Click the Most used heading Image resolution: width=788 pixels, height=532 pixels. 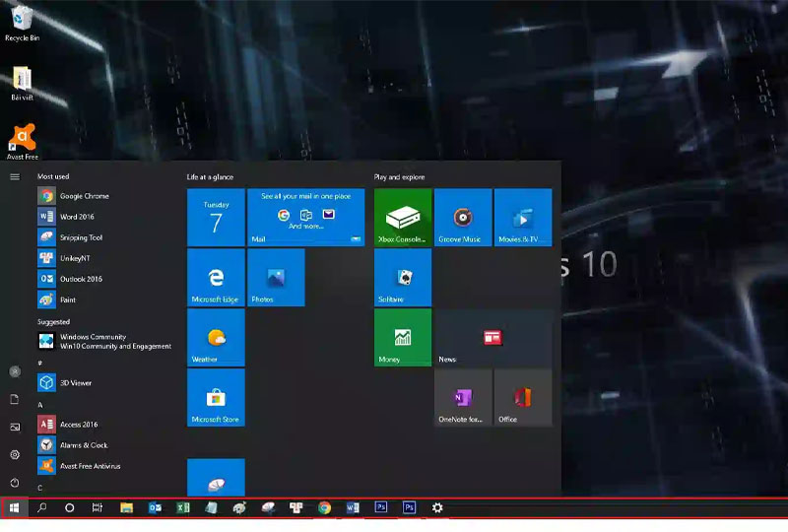pos(53,176)
